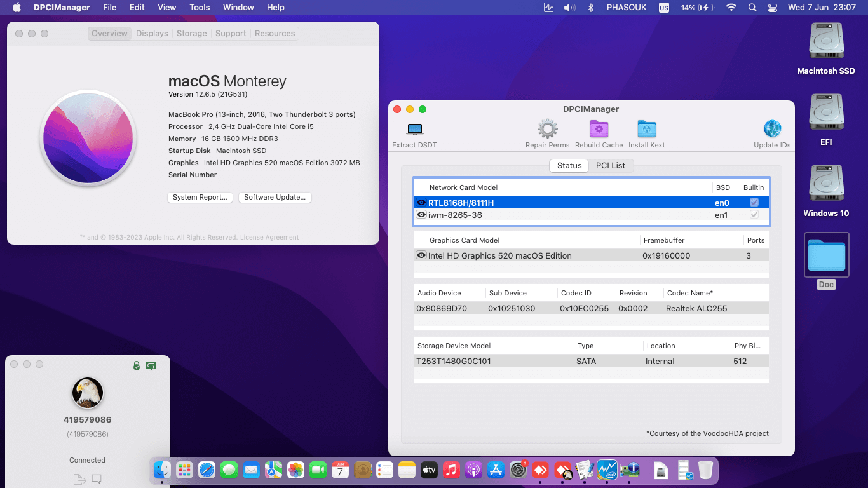Toggle visibility eye for RTL8168H/8111H
868x488 pixels.
(x=421, y=203)
